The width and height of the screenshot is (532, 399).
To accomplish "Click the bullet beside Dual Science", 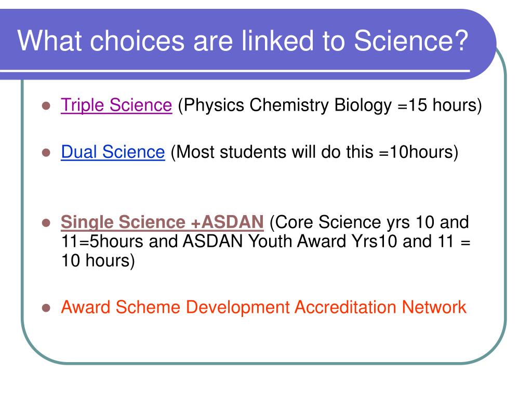I will tap(46, 153).
